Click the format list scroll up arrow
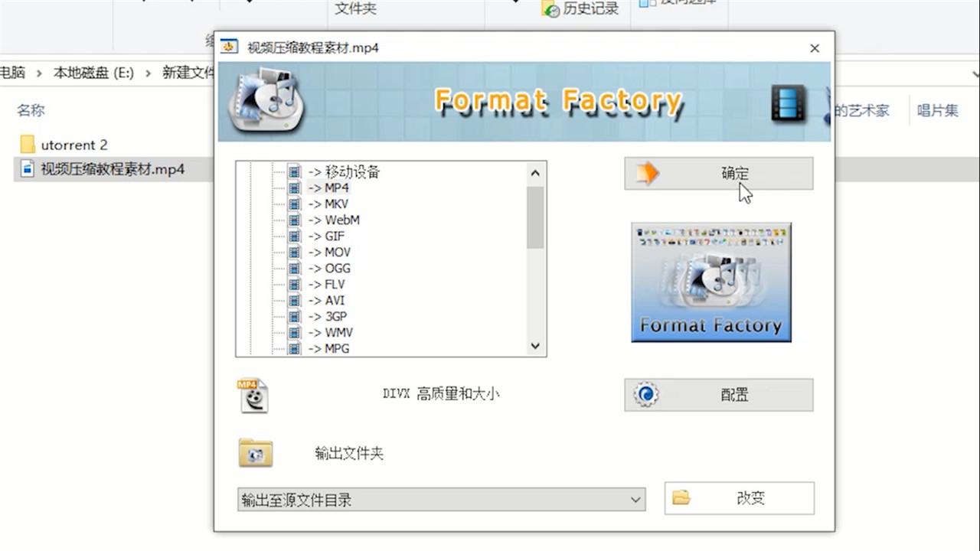Image resolution: width=980 pixels, height=551 pixels. coord(535,173)
